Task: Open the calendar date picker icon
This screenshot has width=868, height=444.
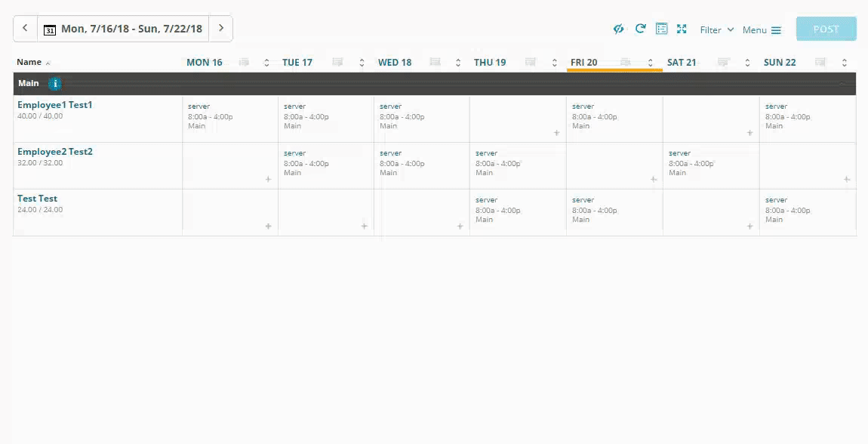Action: (x=50, y=29)
